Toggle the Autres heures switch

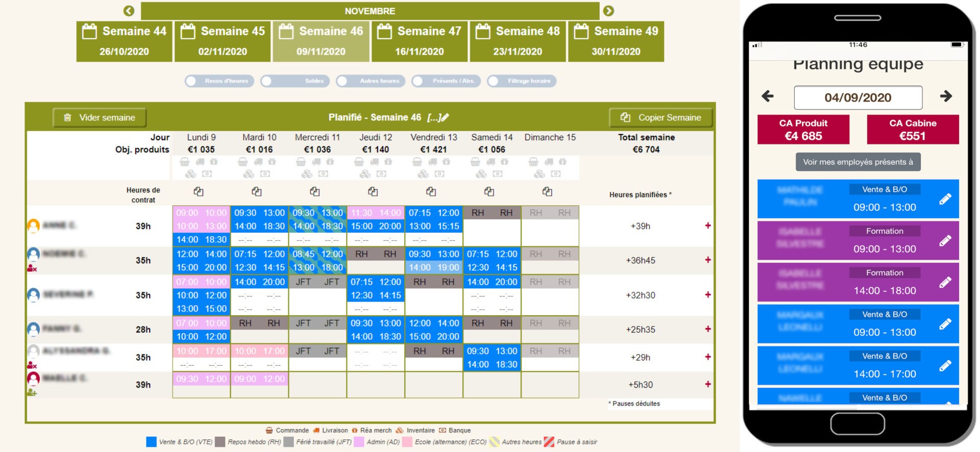click(x=371, y=81)
